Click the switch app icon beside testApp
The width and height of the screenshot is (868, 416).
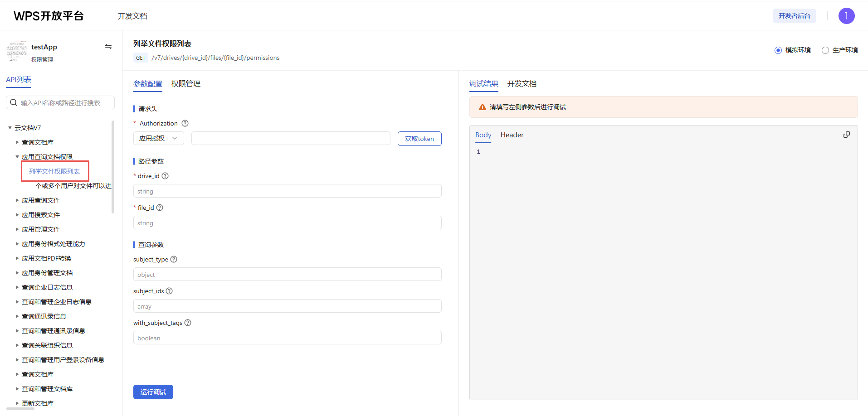click(x=108, y=47)
